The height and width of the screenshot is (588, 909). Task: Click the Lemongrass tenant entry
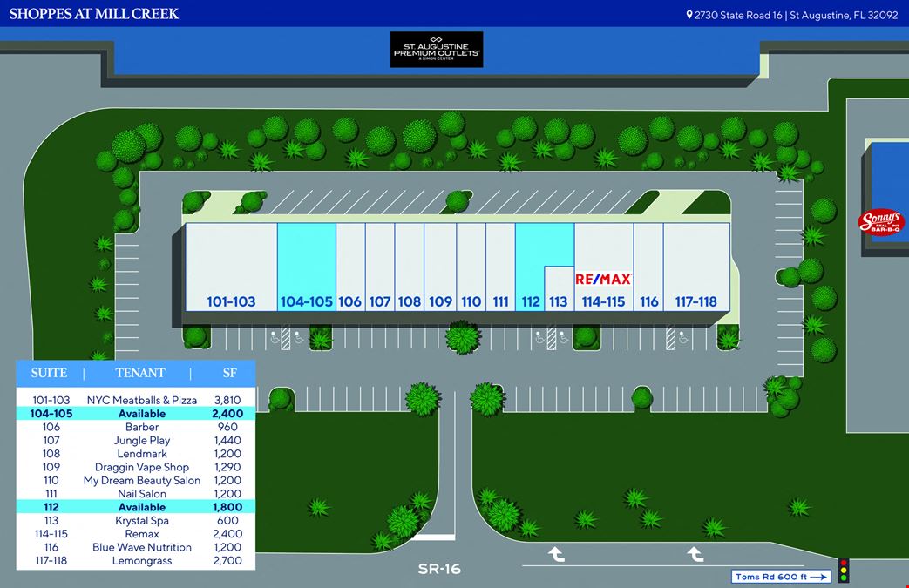142,561
